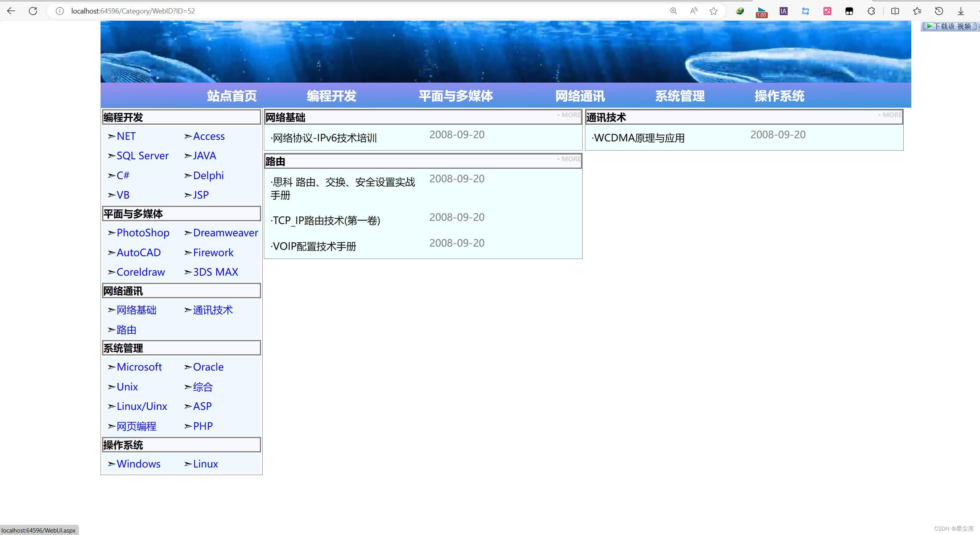Click the Extensions puzzle-piece icon
The image size is (980, 535).
click(871, 11)
